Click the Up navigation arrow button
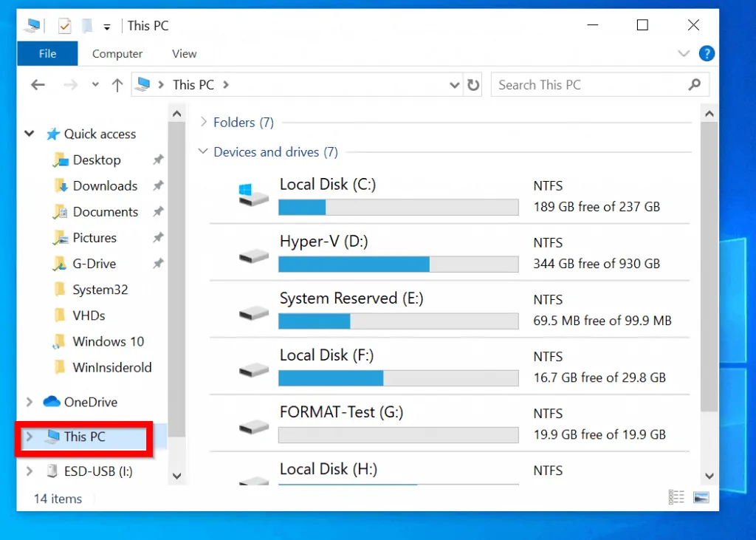 [x=116, y=84]
